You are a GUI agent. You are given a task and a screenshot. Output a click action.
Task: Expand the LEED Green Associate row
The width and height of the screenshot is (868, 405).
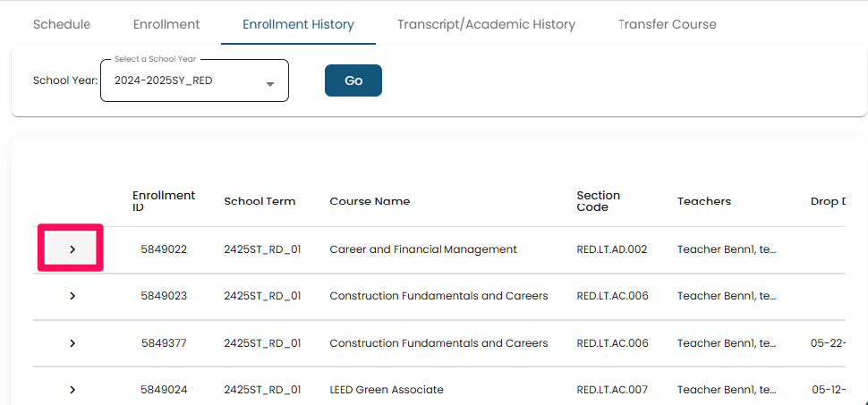point(72,389)
